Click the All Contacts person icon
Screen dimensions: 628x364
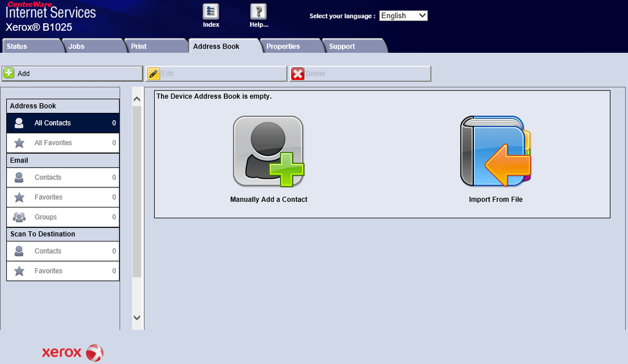(19, 123)
